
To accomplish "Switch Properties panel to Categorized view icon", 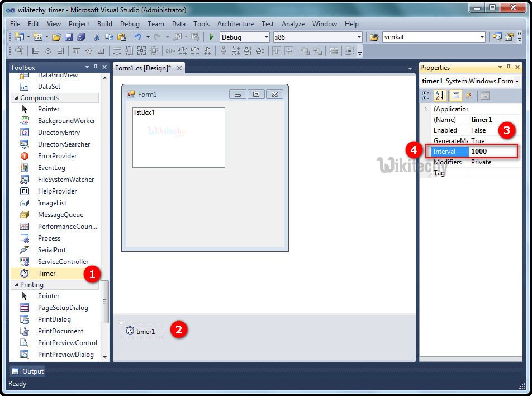I will click(426, 95).
